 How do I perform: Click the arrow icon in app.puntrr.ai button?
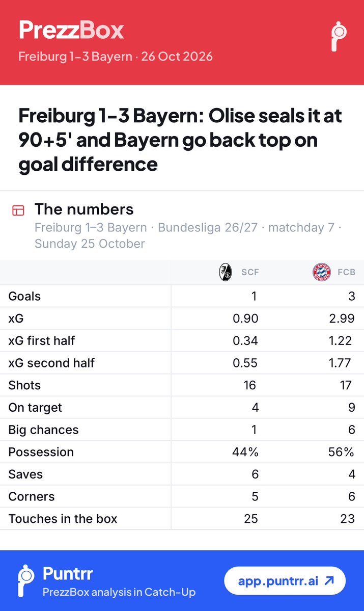[x=329, y=580]
